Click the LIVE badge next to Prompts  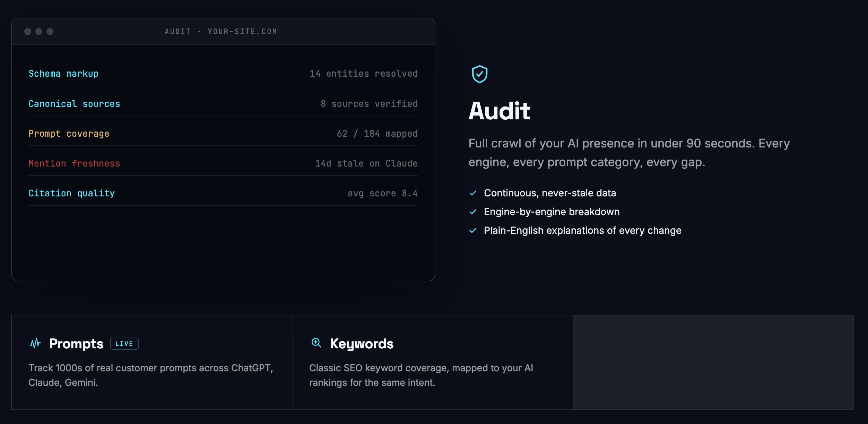pos(124,344)
